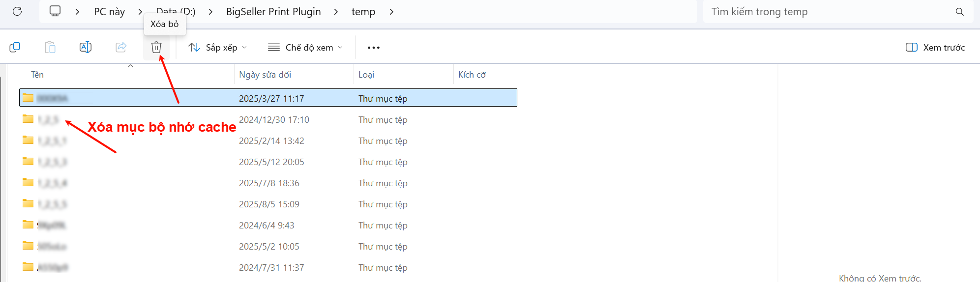Screen dimensions: 980x282
Task: Click the Paste icon in the toolbar
Action: pos(50,47)
